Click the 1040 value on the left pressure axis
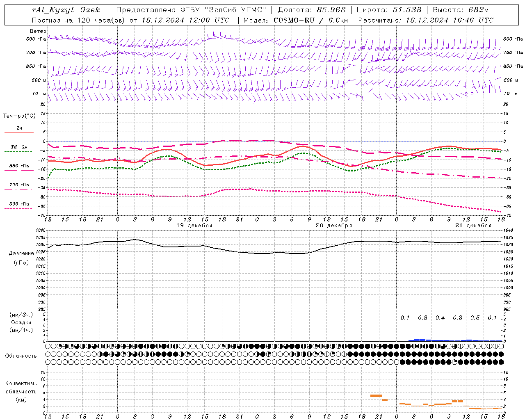 40,231
